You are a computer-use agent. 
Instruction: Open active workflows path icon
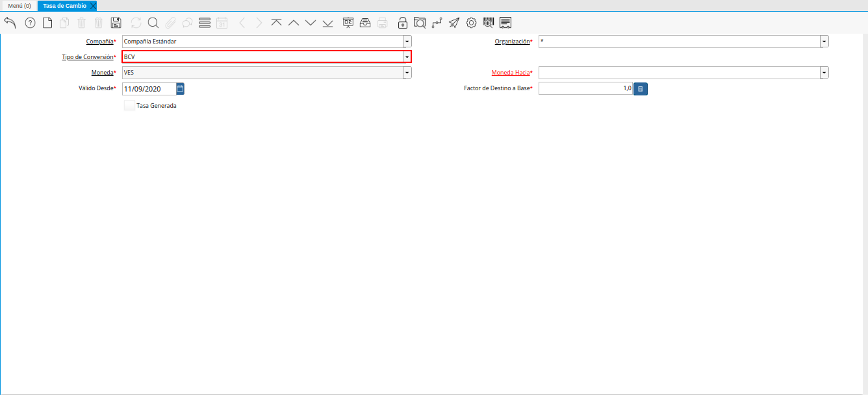[x=437, y=23]
